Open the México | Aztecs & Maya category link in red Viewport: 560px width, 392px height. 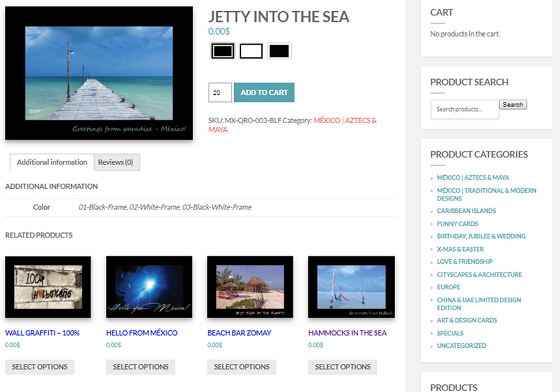click(292, 125)
